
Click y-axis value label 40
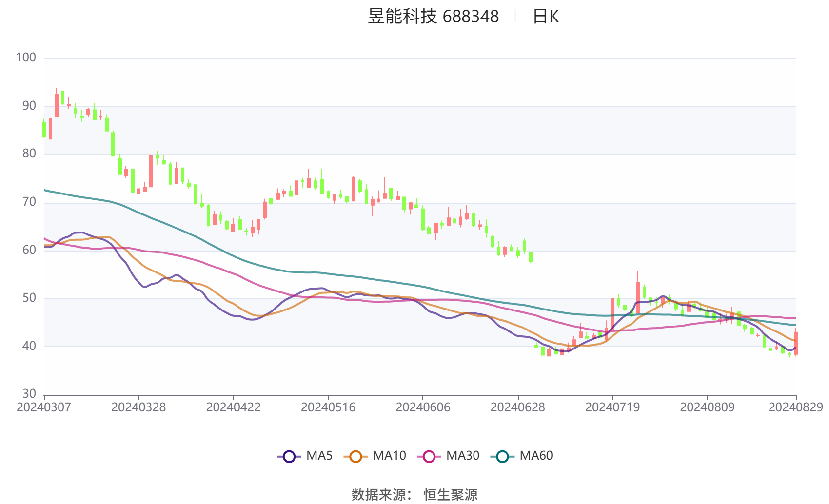29,346
